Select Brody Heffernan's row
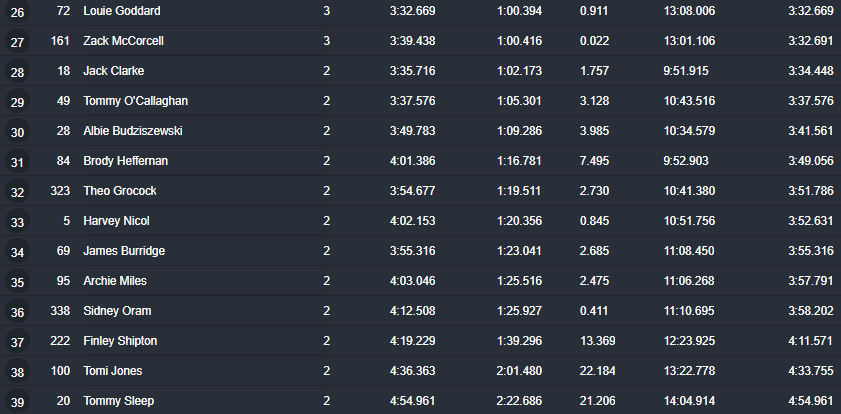 coord(420,161)
